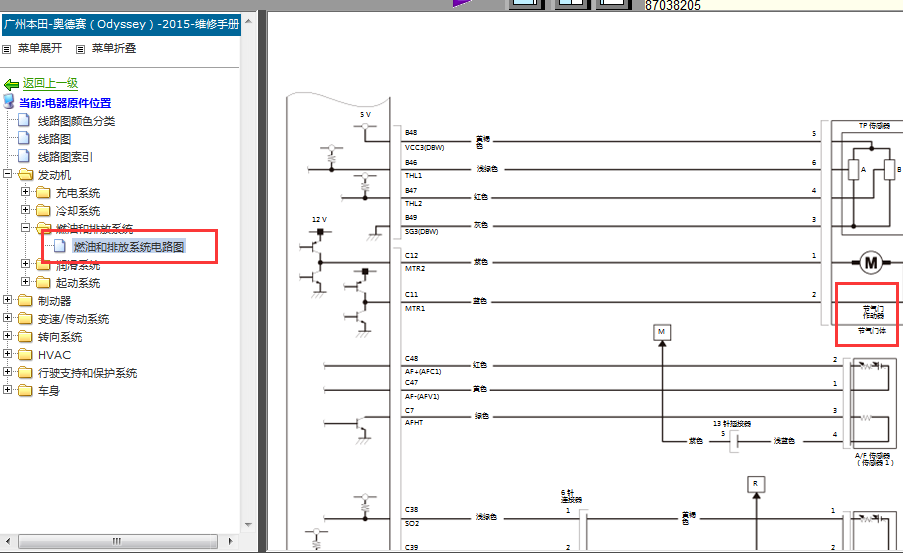The width and height of the screenshot is (903, 553).
Task: Click the green back arrow icon
Action: [x=11, y=85]
